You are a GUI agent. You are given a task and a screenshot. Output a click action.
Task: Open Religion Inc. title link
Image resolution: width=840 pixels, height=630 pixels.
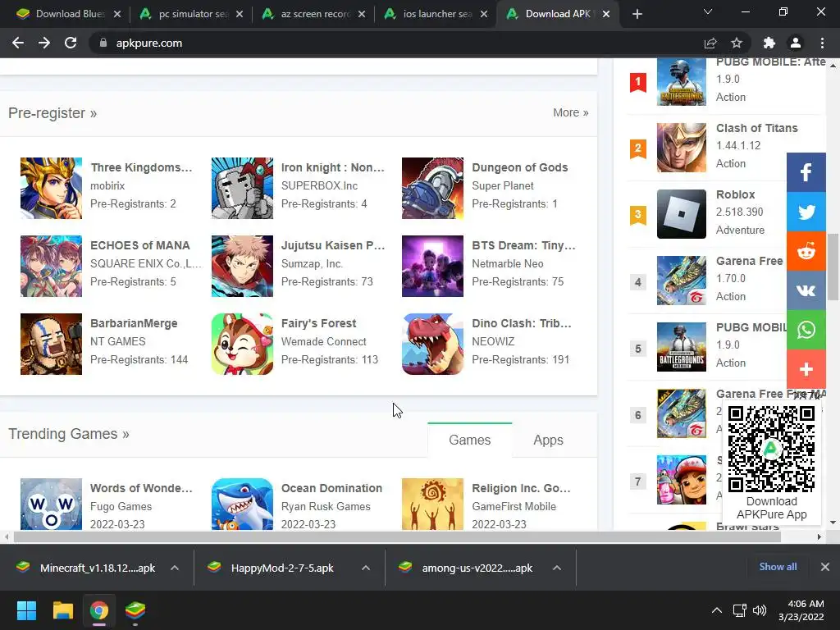click(x=521, y=488)
